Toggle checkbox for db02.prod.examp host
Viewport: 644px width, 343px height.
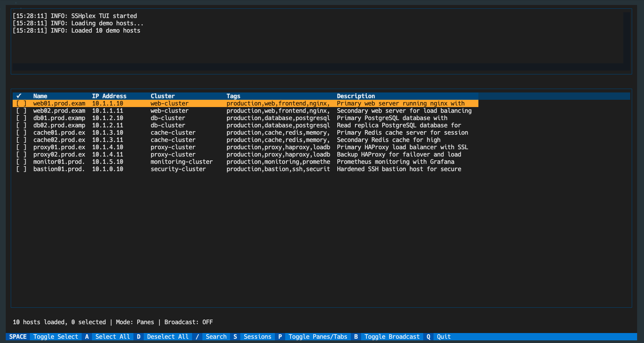coord(21,125)
